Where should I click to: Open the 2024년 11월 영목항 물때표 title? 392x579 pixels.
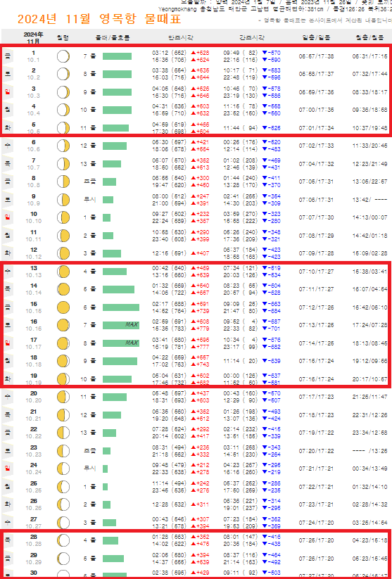(x=100, y=19)
